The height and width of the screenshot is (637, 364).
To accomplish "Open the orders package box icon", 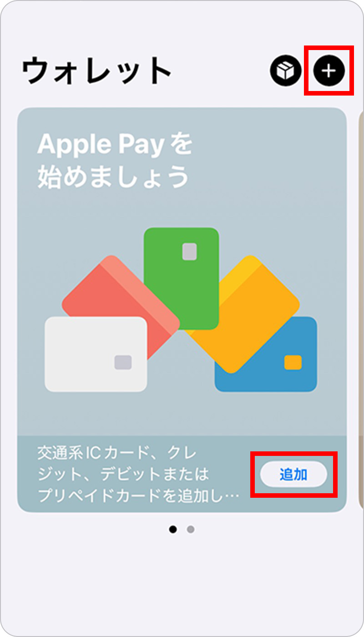I will [x=286, y=71].
